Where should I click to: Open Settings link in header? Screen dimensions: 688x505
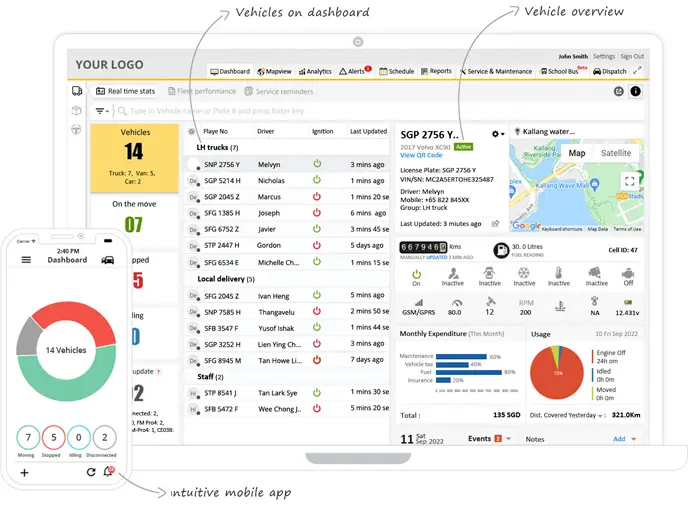[x=604, y=56]
